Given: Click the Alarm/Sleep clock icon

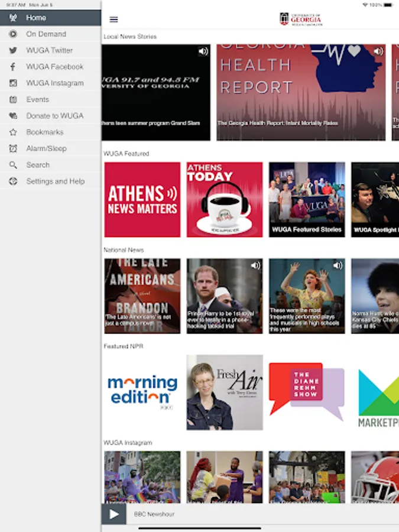Looking at the screenshot, I should coord(13,148).
